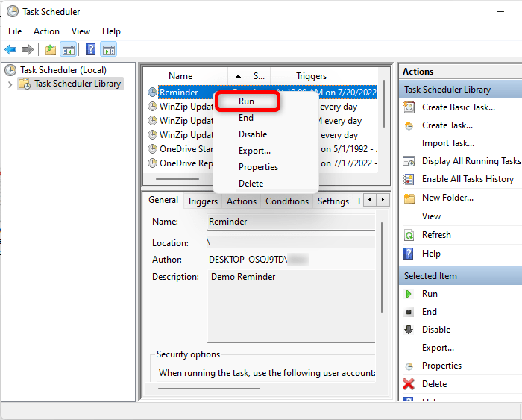Click the Create Task icon

409,125
